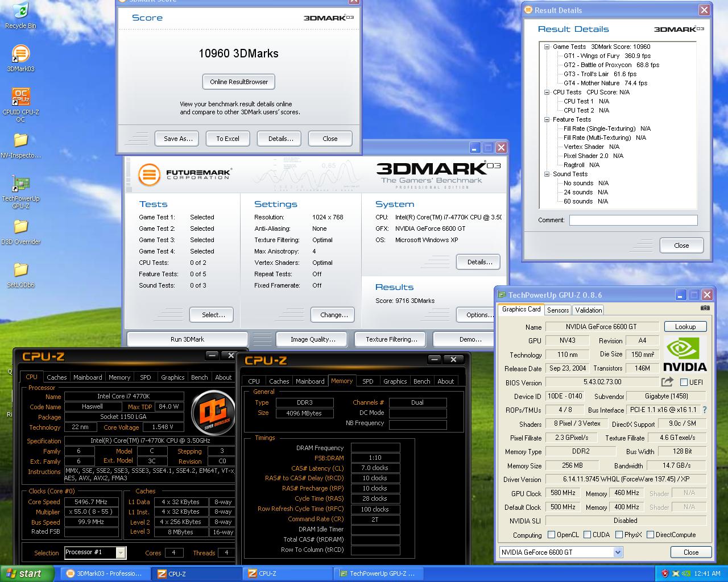Click the GPU name field NVIDIA GeForce 6600 GT
Viewport: 728px width, 582px height.
pyautogui.click(x=602, y=327)
